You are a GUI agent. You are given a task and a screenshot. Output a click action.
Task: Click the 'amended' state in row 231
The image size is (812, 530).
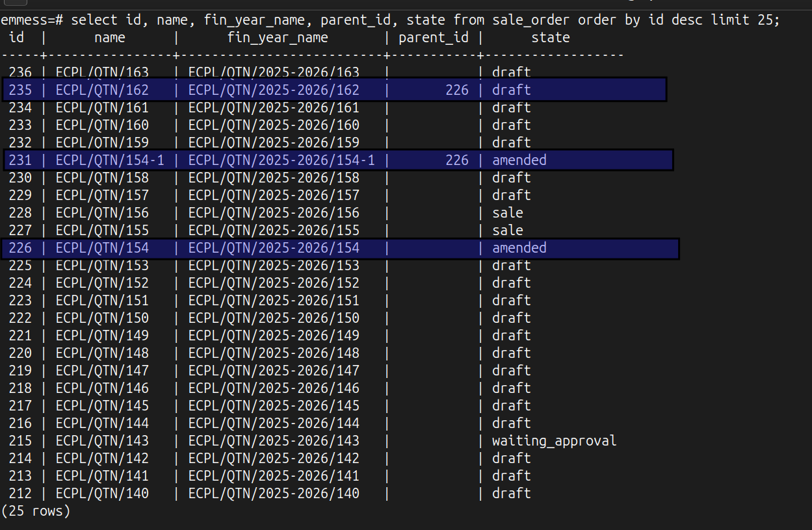(x=519, y=160)
